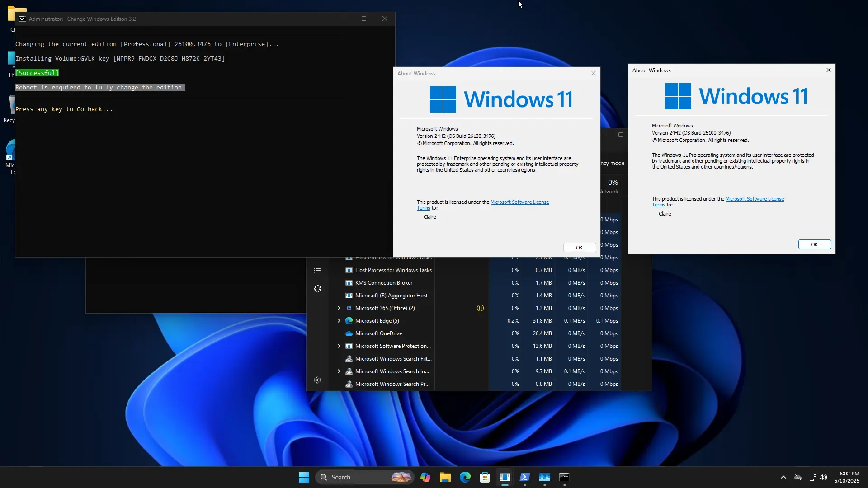
Task: Select the KMS Connection Broker process name
Action: pyautogui.click(x=384, y=283)
